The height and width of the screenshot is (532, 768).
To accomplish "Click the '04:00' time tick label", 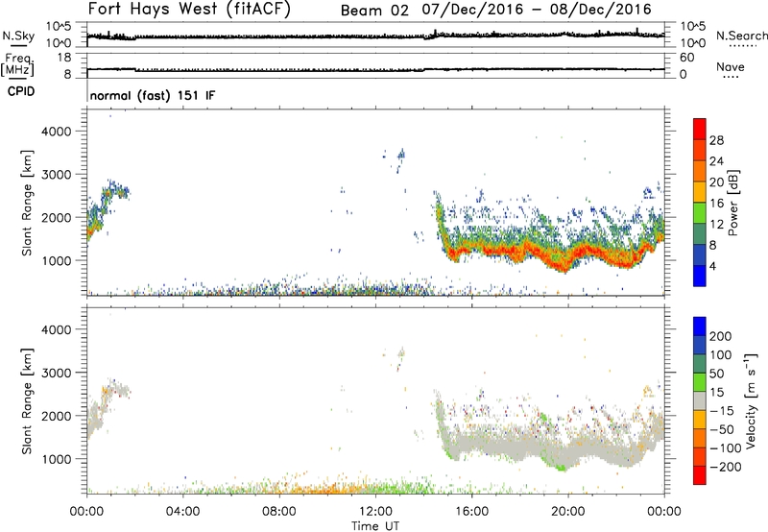I will pyautogui.click(x=182, y=512).
